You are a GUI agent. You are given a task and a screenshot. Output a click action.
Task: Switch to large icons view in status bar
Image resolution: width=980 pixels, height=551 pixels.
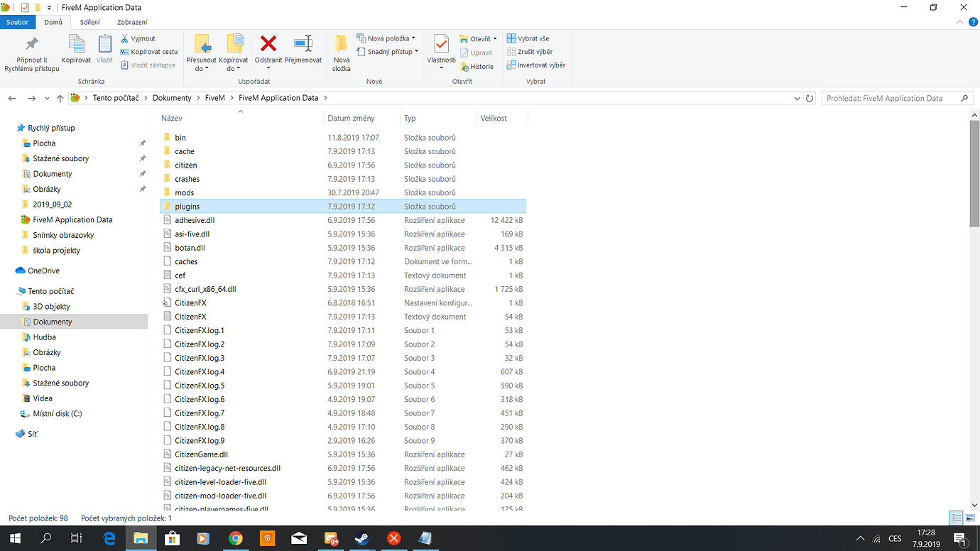tap(969, 518)
